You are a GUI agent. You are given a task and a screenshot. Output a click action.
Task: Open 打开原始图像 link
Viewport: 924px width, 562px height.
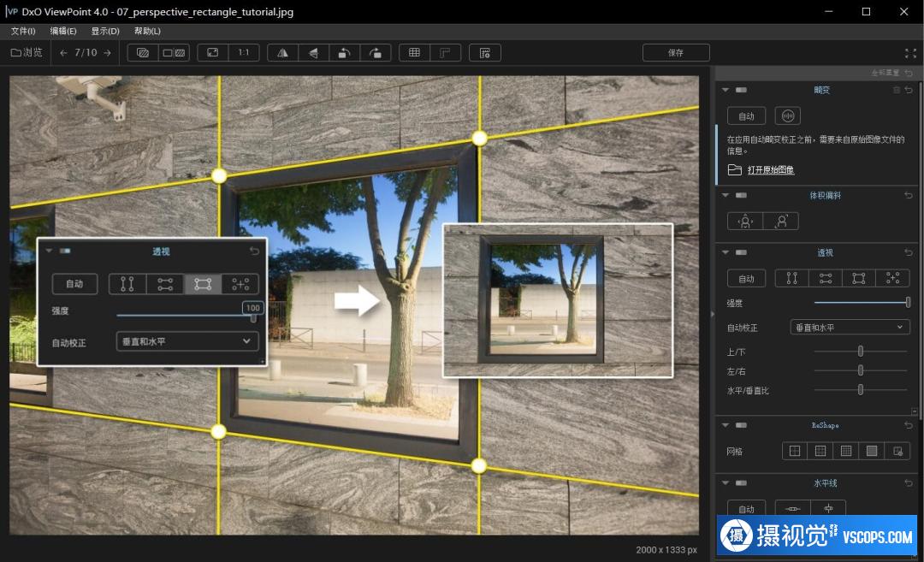coord(770,169)
